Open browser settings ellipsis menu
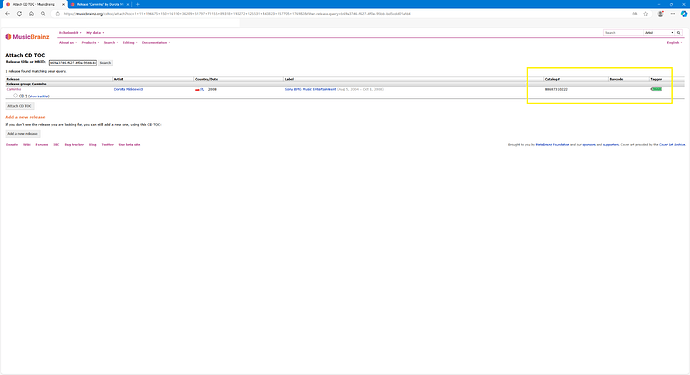Screen dimensions: 690x375 pyautogui.click(x=673, y=14)
